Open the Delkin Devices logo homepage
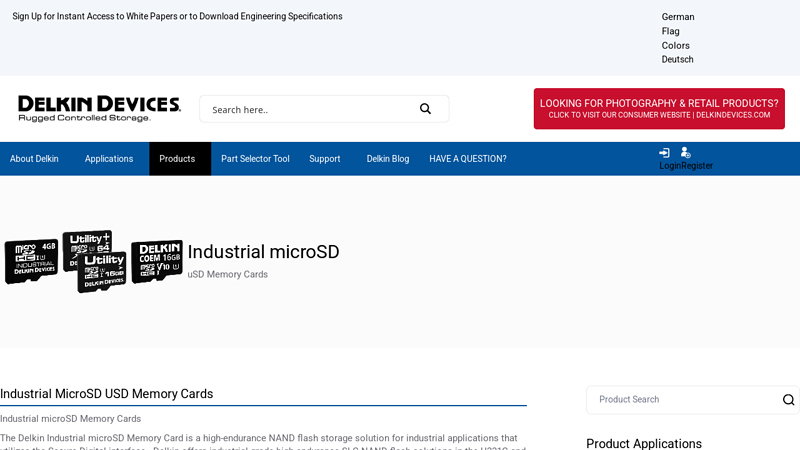800x450 pixels. click(99, 109)
